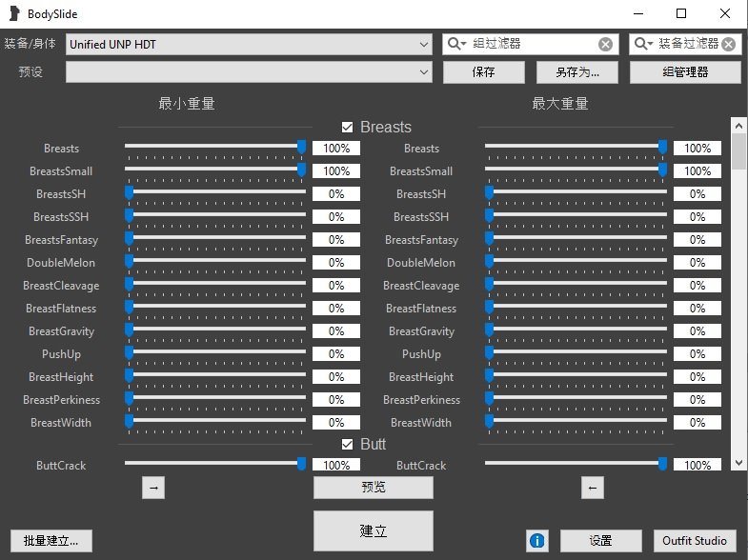Open the Unified UNP HDT outfit/body dropdown
Viewport: 748px width, 560px height.
pyautogui.click(x=249, y=45)
